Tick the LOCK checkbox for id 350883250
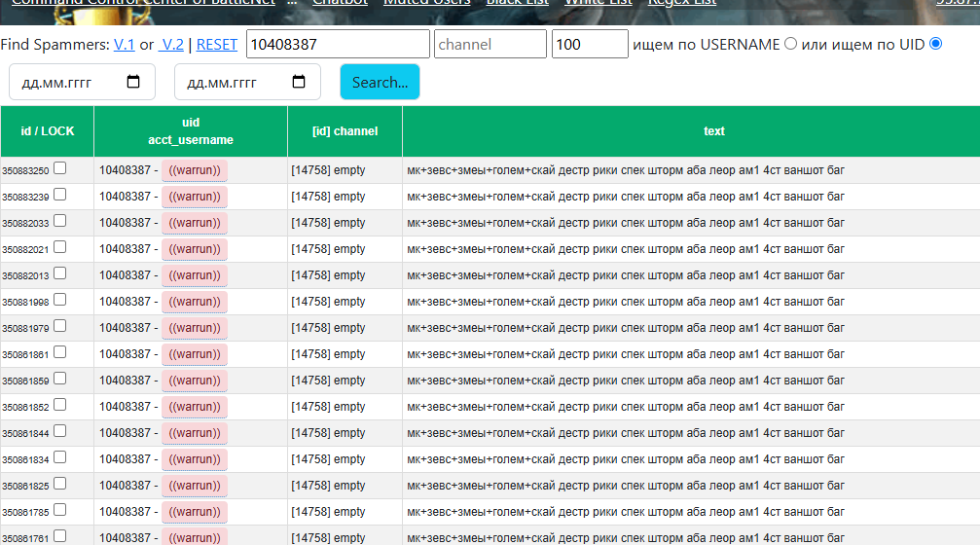 click(x=60, y=168)
